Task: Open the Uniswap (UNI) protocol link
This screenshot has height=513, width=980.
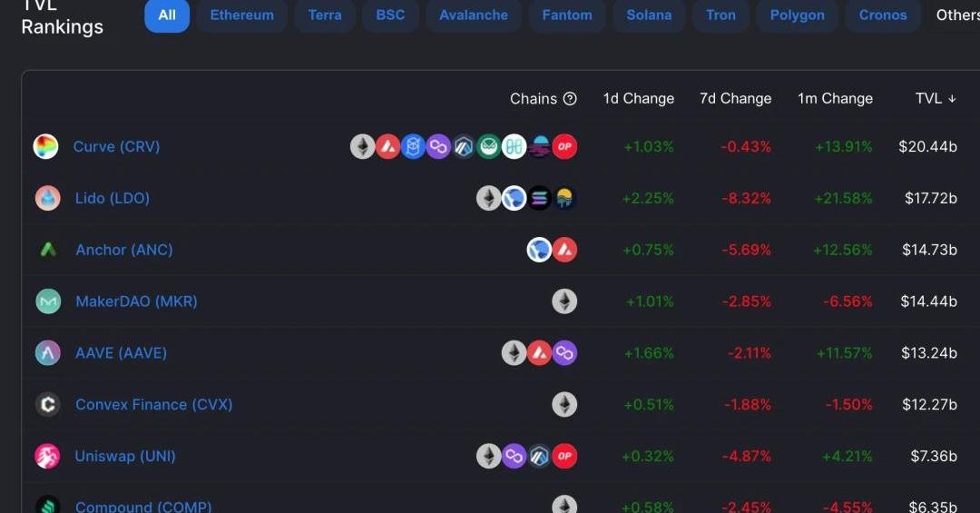Action: point(125,456)
